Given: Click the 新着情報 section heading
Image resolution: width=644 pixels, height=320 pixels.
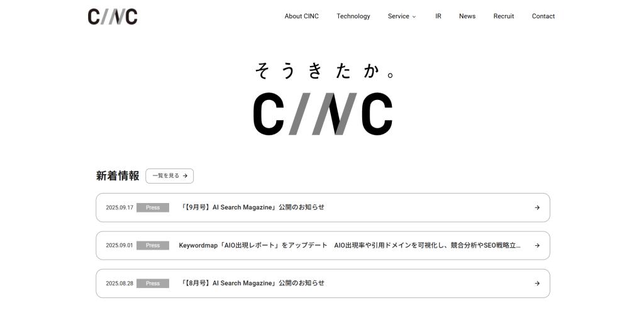Looking at the screenshot, I should [x=118, y=176].
